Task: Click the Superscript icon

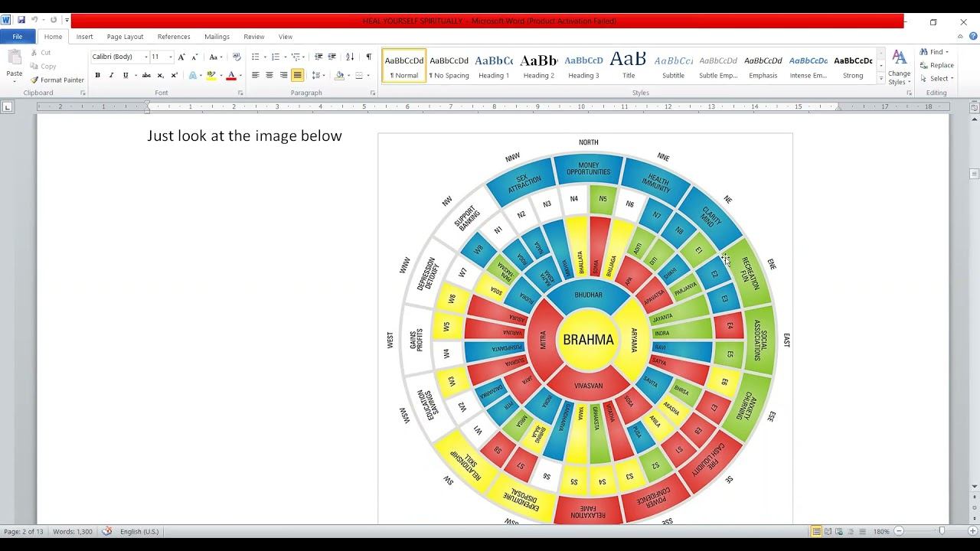Action: click(174, 75)
